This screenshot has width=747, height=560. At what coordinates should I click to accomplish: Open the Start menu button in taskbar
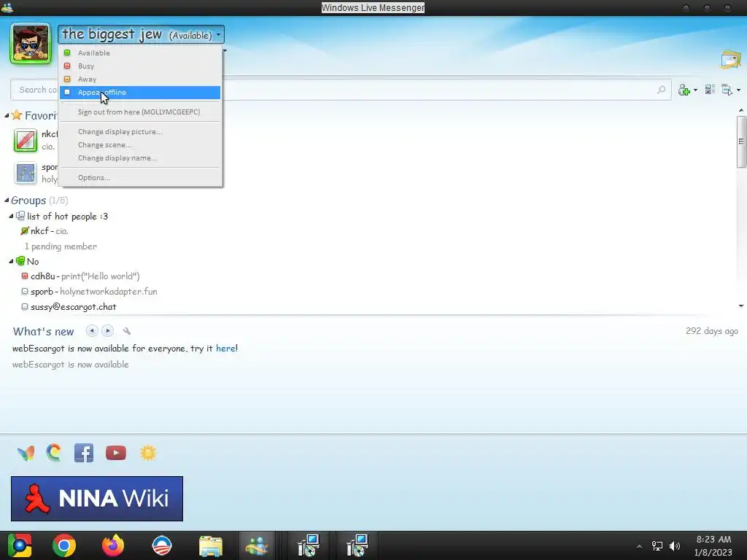[20, 545]
